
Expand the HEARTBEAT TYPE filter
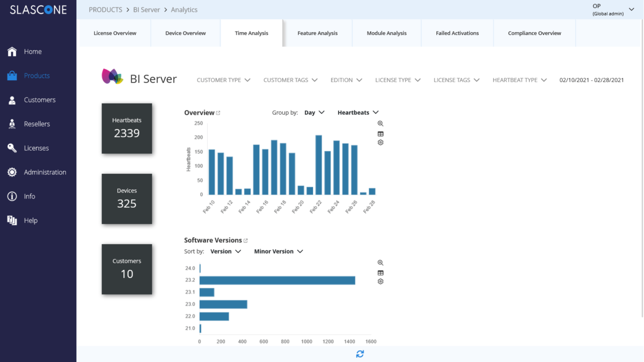[519, 79]
